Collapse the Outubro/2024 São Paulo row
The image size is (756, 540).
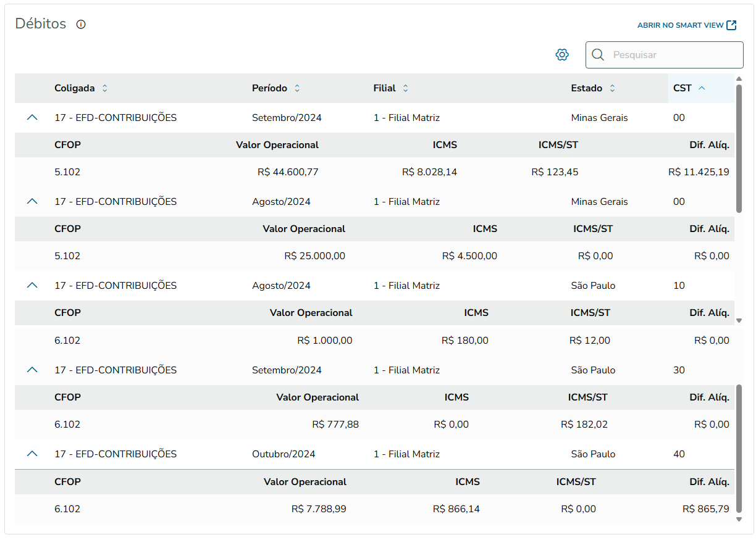pyautogui.click(x=33, y=454)
